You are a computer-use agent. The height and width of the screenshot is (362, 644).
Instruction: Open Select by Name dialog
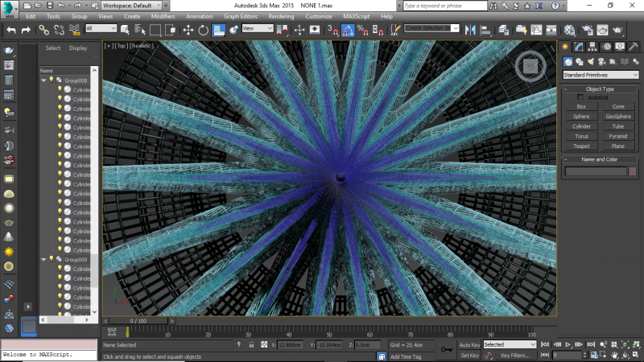pos(139,30)
